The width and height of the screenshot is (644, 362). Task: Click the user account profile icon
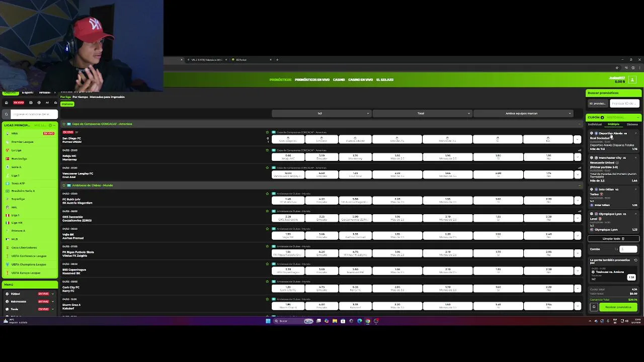(x=632, y=79)
